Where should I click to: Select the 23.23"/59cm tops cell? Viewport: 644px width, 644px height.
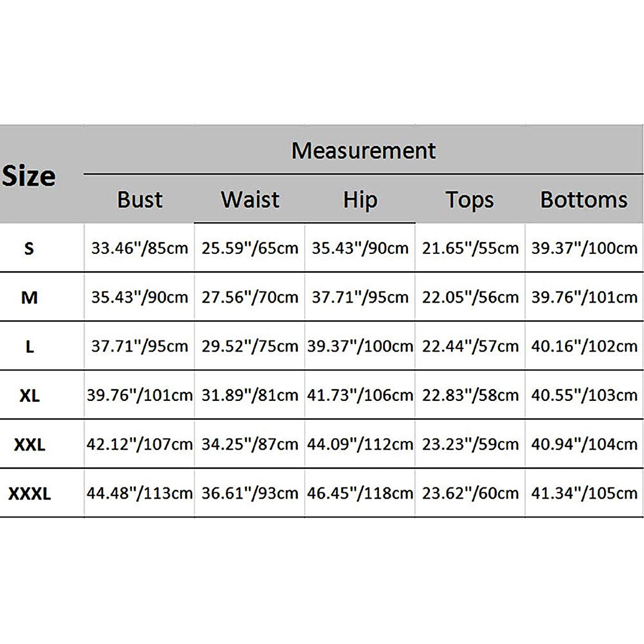pos(470,444)
